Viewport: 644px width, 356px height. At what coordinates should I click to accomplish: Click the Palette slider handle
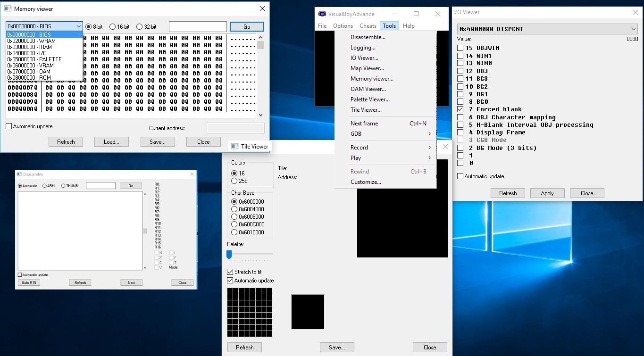tap(229, 255)
